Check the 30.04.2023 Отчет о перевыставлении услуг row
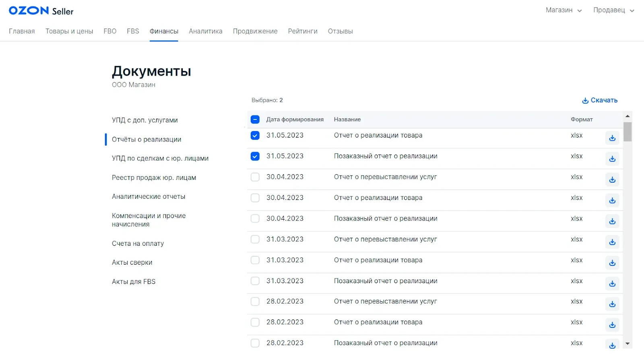The width and height of the screenshot is (644, 356). pyautogui.click(x=255, y=177)
